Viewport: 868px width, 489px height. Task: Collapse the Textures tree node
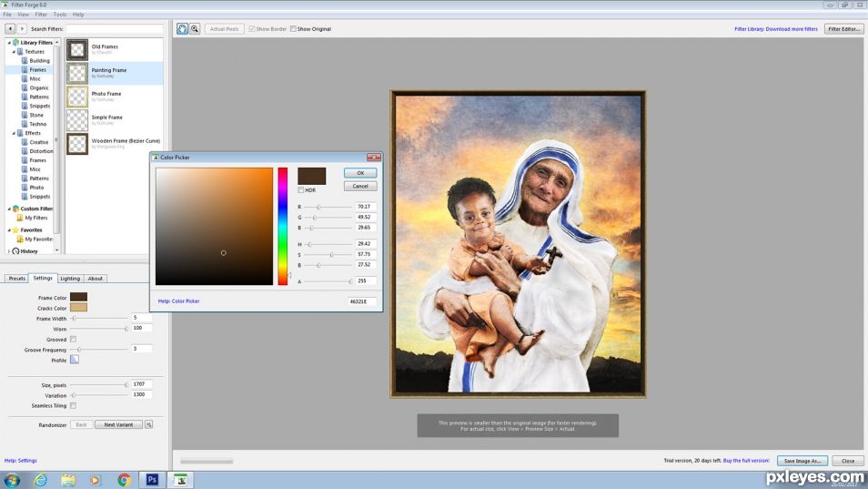tap(14, 52)
